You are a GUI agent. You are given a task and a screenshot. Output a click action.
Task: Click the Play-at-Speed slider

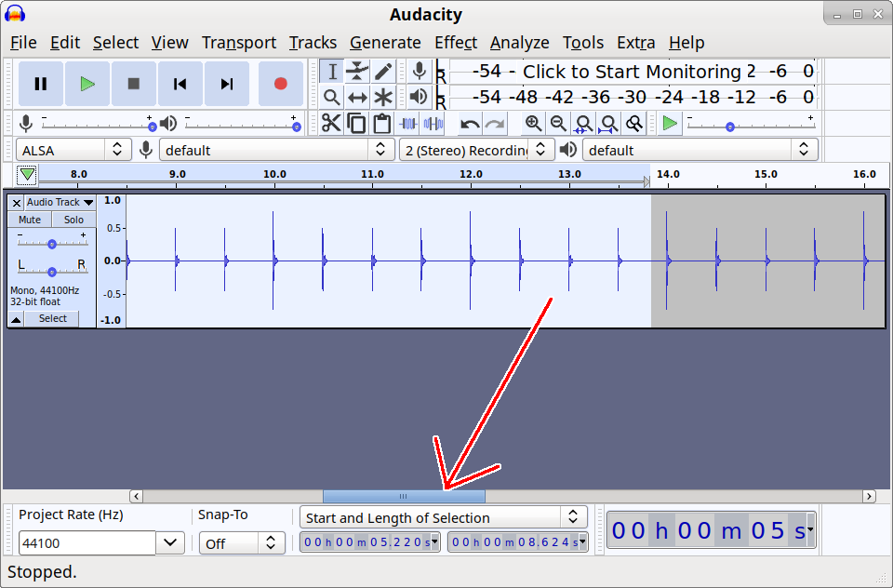[751, 125]
